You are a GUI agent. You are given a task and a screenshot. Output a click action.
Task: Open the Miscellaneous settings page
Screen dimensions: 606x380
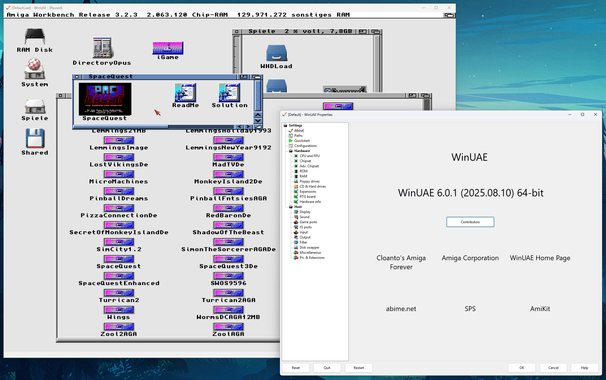(x=310, y=252)
